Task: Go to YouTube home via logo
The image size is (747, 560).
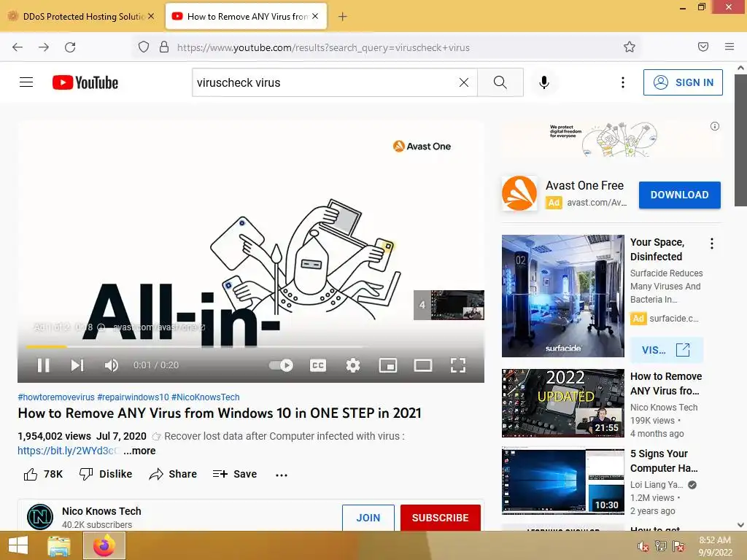Action: tap(85, 82)
